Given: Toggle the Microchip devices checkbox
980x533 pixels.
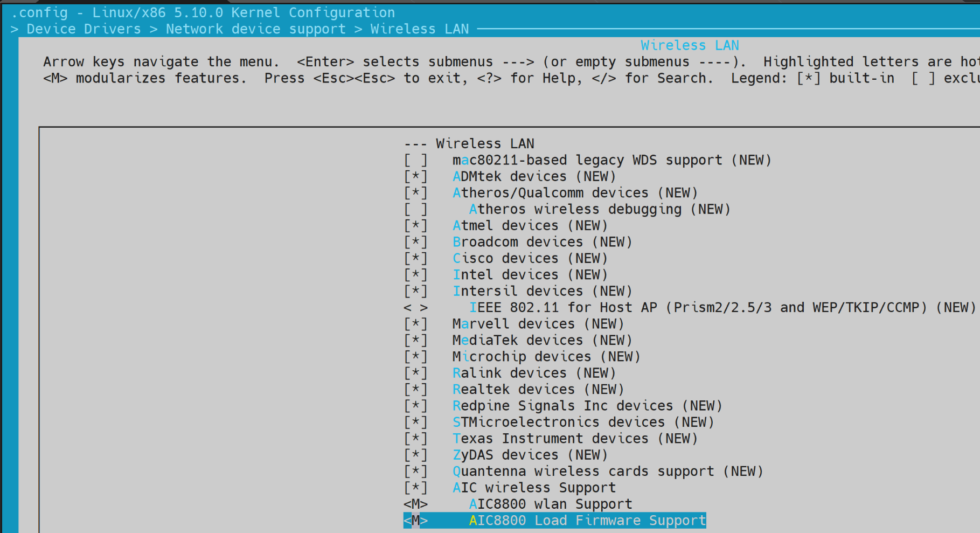Looking at the screenshot, I should 415,357.
